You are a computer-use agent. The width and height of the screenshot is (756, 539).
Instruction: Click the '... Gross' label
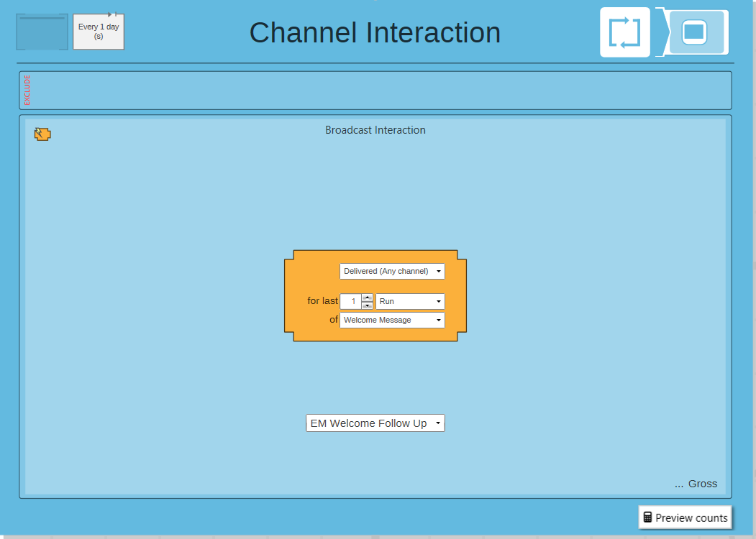click(696, 484)
